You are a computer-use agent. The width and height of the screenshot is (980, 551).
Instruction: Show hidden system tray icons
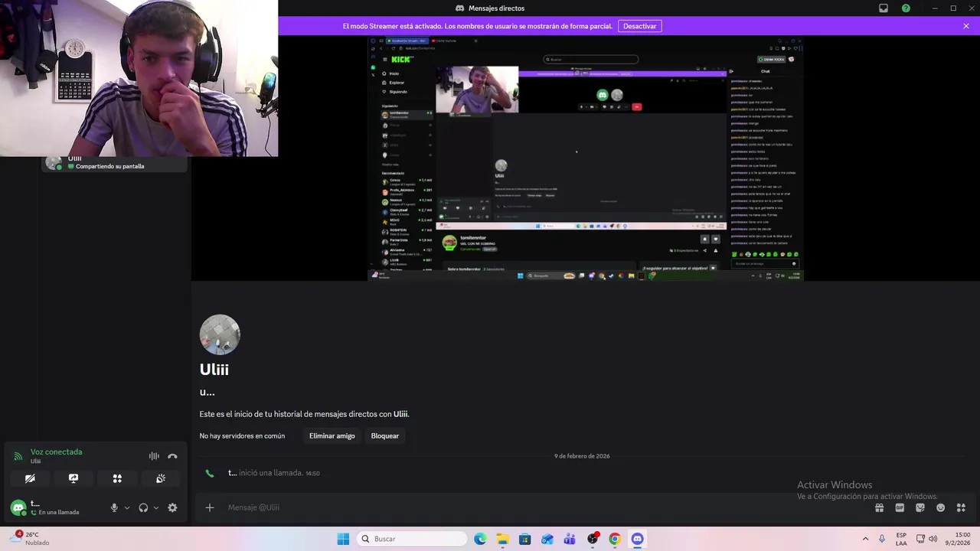[865, 539]
